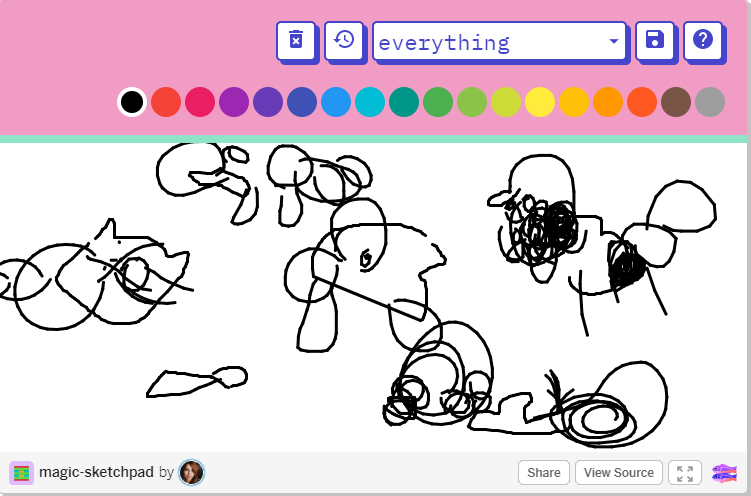Click the author avatar picture
Image resolution: width=751 pixels, height=496 pixels.
tap(191, 473)
